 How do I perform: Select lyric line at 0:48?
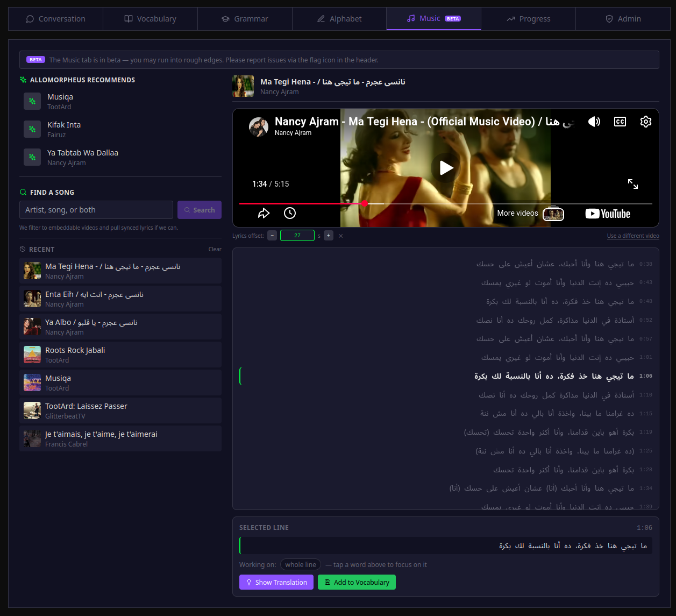click(446, 301)
